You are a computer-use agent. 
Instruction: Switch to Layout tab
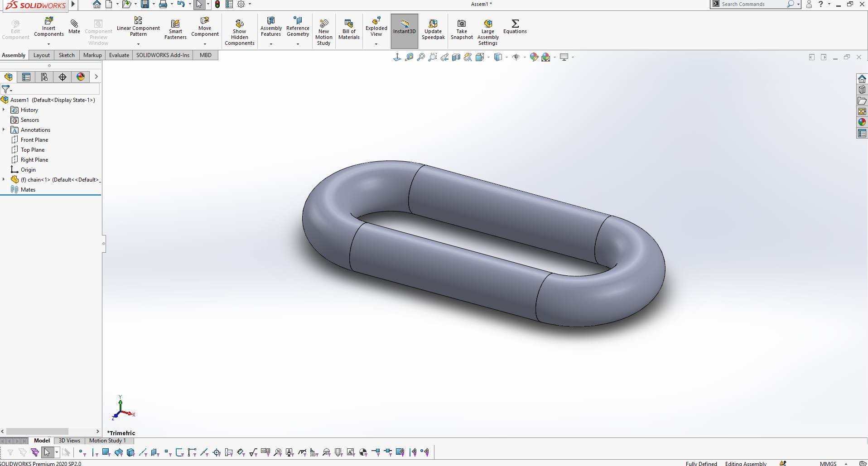pyautogui.click(x=42, y=55)
